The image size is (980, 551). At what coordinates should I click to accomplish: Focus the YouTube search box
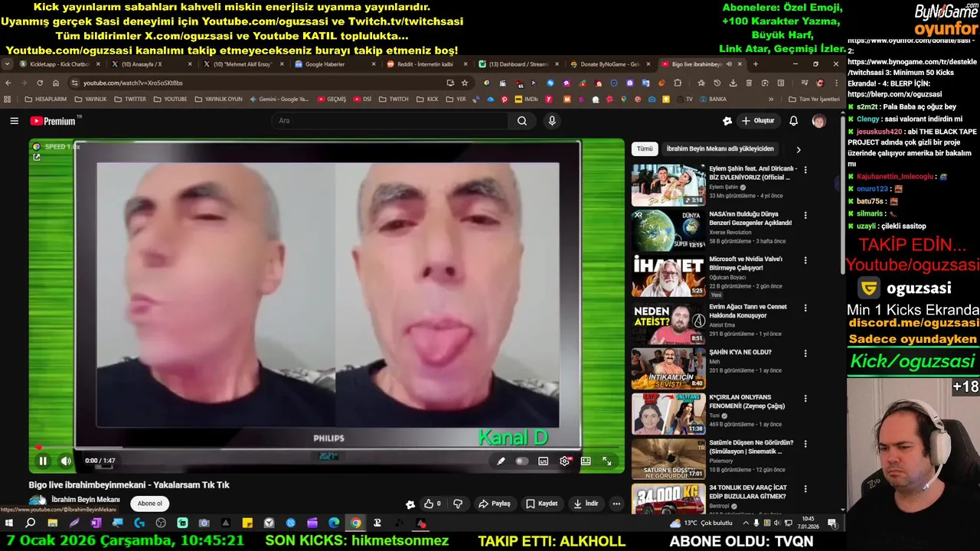389,121
